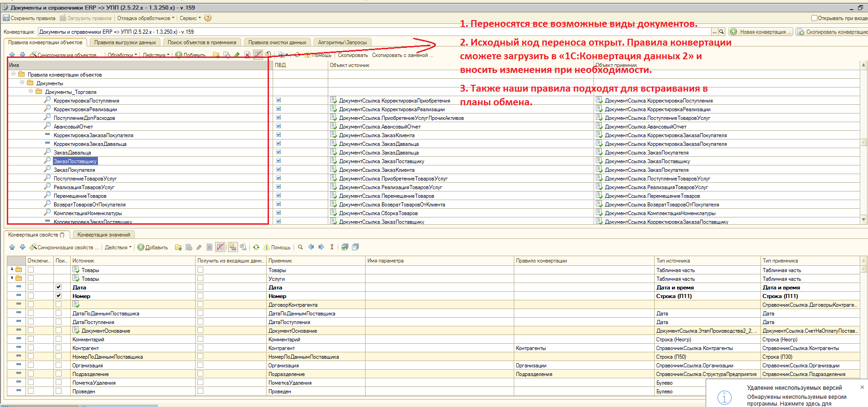Select the РеализацияТоваровУслуг rule row
Viewport: 868px width, 407px height.
click(84, 187)
